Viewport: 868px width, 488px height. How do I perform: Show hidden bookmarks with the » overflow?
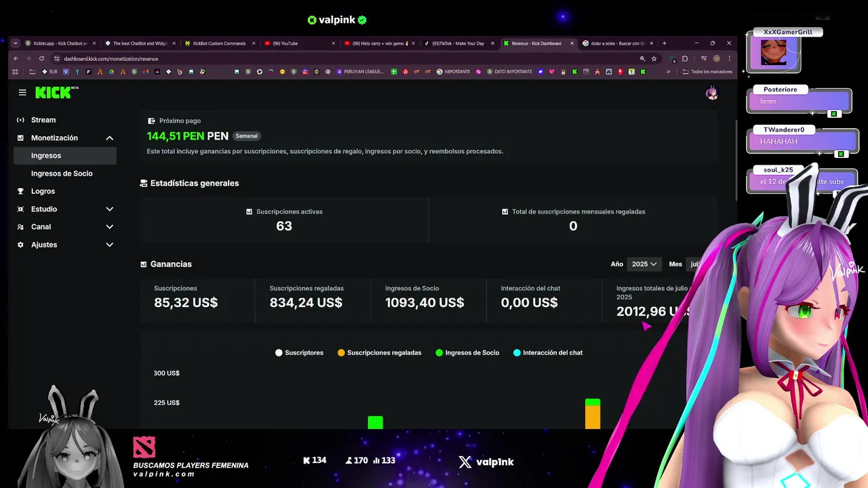tap(669, 72)
